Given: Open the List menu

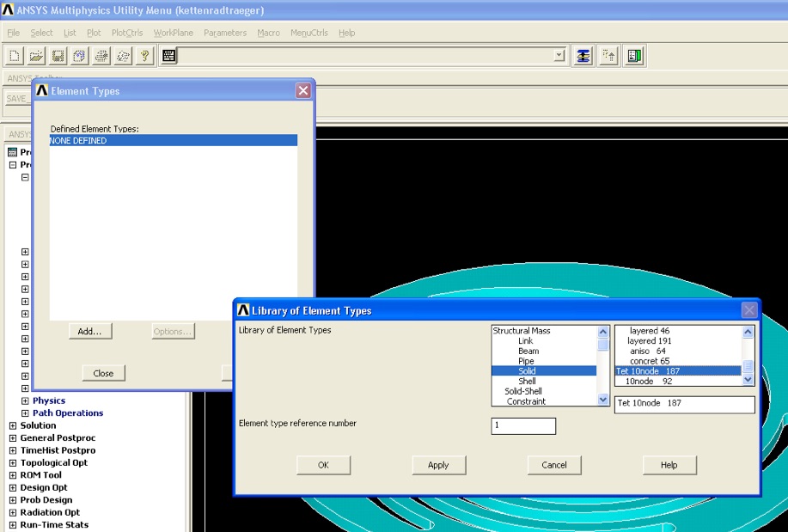Looking at the screenshot, I should 70,33.
